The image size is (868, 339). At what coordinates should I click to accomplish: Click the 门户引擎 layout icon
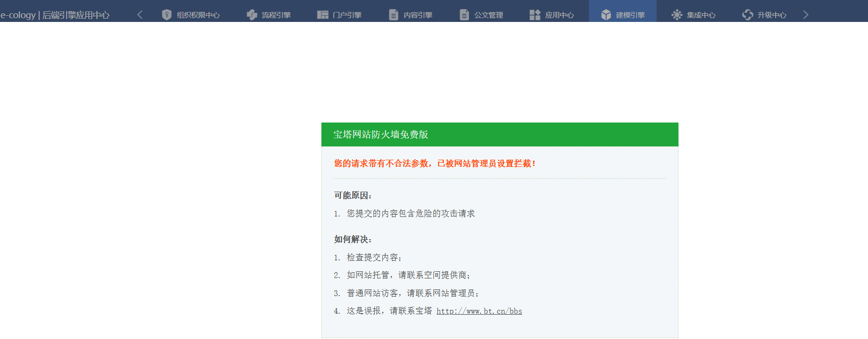(x=323, y=15)
